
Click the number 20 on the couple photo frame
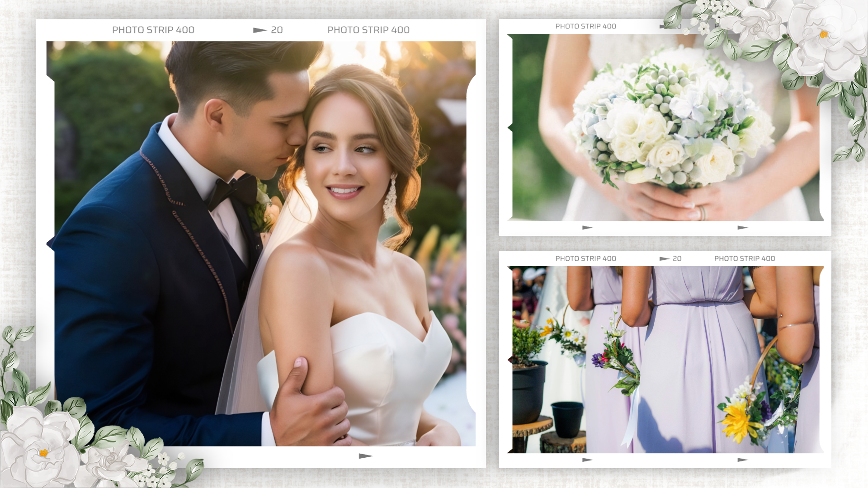point(277,30)
